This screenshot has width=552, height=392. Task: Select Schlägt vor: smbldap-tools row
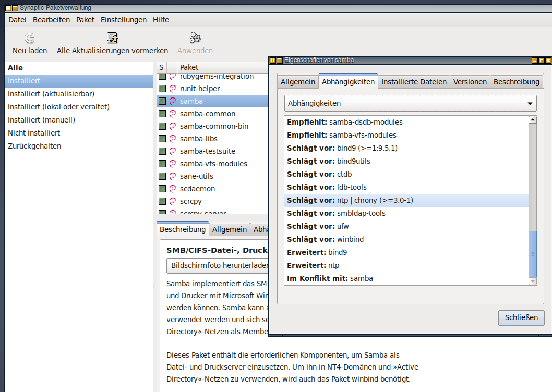coord(406,214)
